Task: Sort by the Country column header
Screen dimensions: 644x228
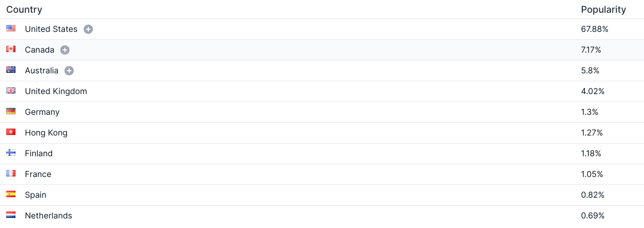Action: tap(24, 10)
